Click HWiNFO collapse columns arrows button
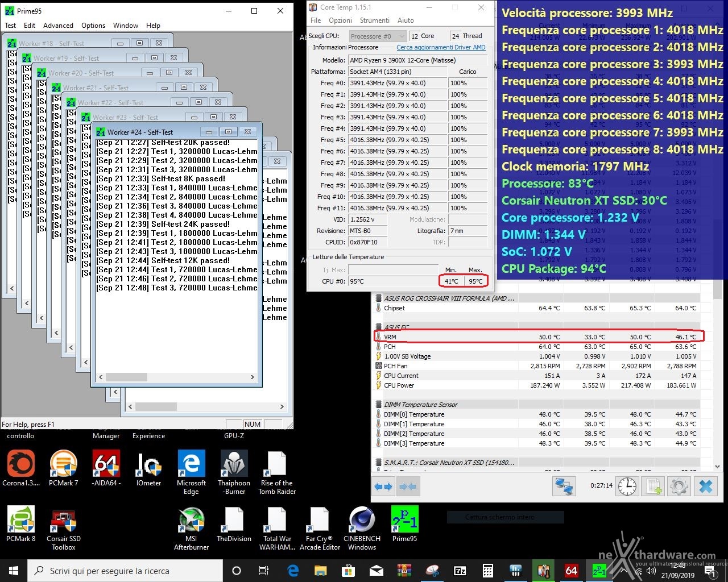The image size is (728, 582). click(x=408, y=487)
